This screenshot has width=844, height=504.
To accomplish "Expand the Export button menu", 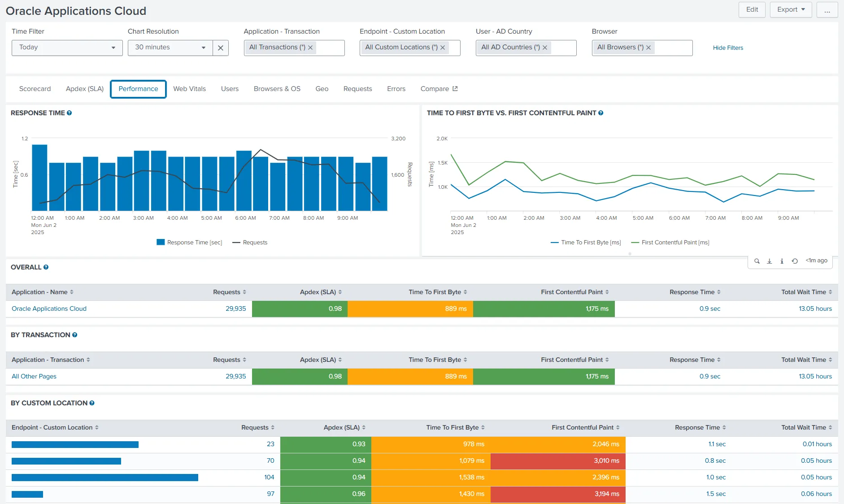I will tap(791, 9).
